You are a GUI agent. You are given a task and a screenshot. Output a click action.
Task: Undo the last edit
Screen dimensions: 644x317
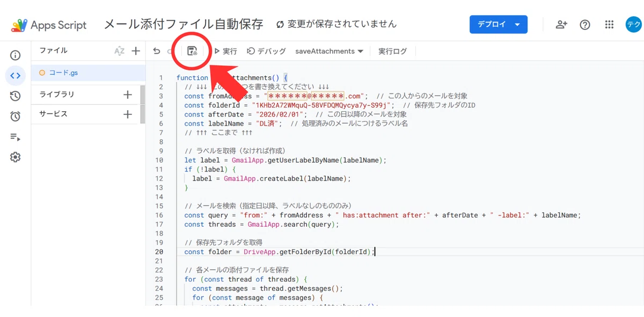(x=157, y=51)
